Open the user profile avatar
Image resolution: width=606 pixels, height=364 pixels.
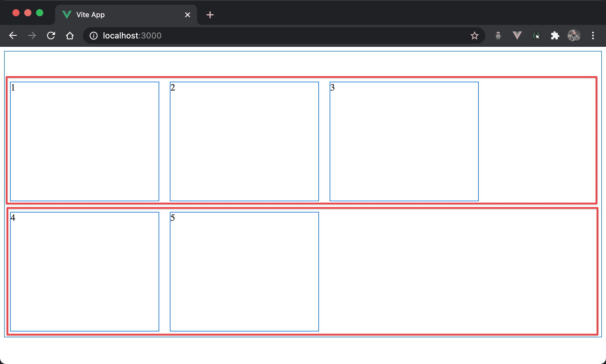(x=574, y=36)
